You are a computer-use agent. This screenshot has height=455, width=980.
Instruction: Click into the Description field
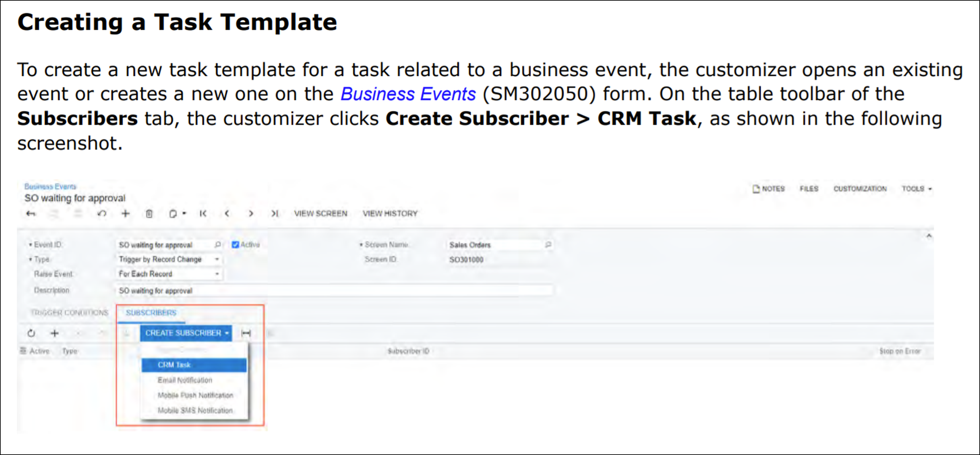tap(333, 291)
